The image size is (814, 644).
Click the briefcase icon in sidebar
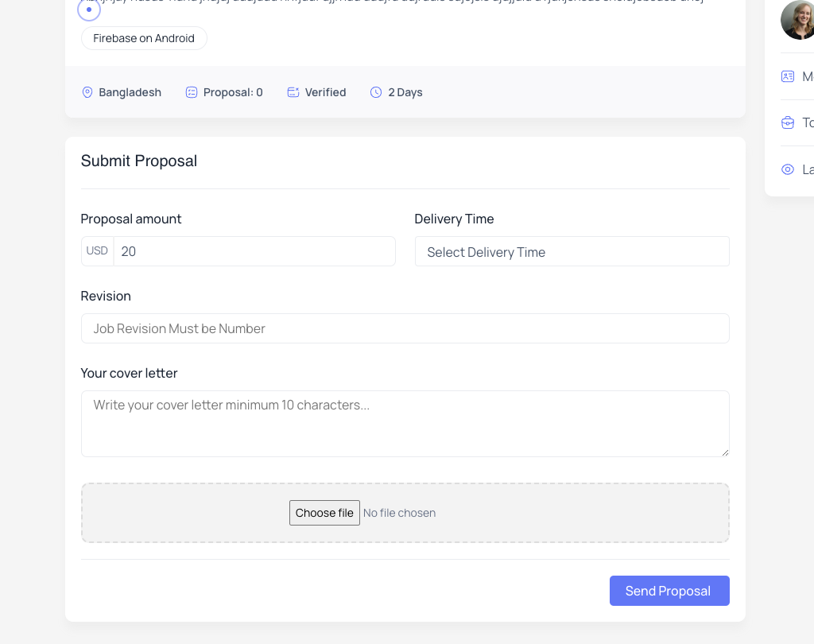pos(788,122)
